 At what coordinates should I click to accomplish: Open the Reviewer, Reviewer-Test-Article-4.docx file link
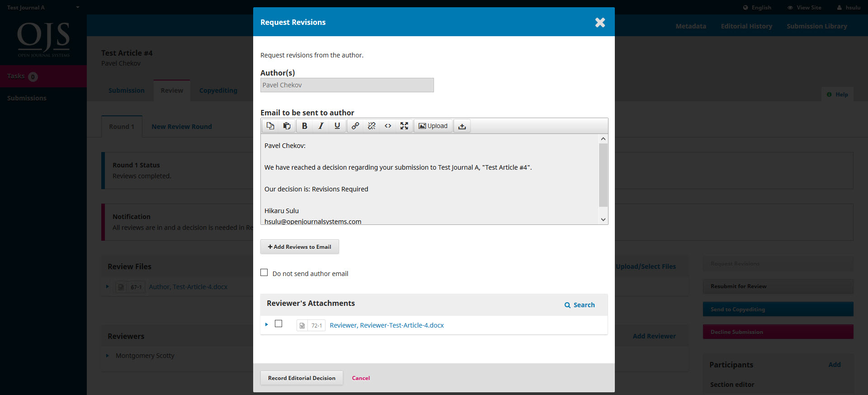pyautogui.click(x=387, y=325)
